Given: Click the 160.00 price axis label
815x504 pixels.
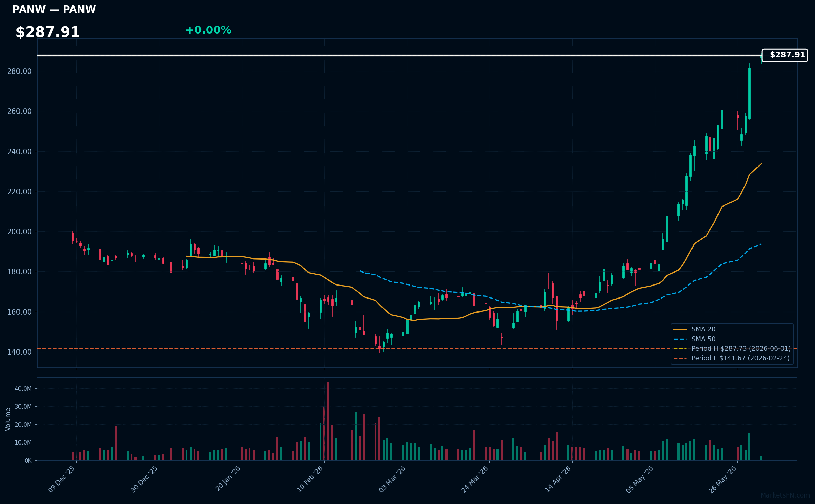Looking at the screenshot, I should [20, 312].
